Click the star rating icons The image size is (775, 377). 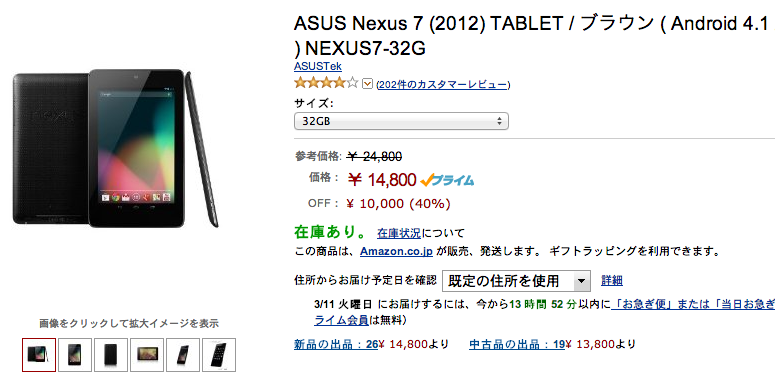pyautogui.click(x=326, y=84)
